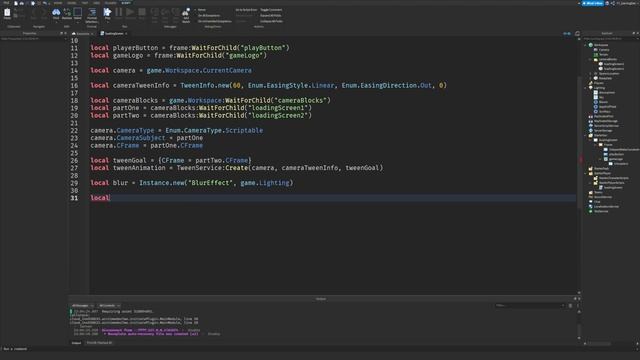Start Play test from ribbon

pos(107,12)
